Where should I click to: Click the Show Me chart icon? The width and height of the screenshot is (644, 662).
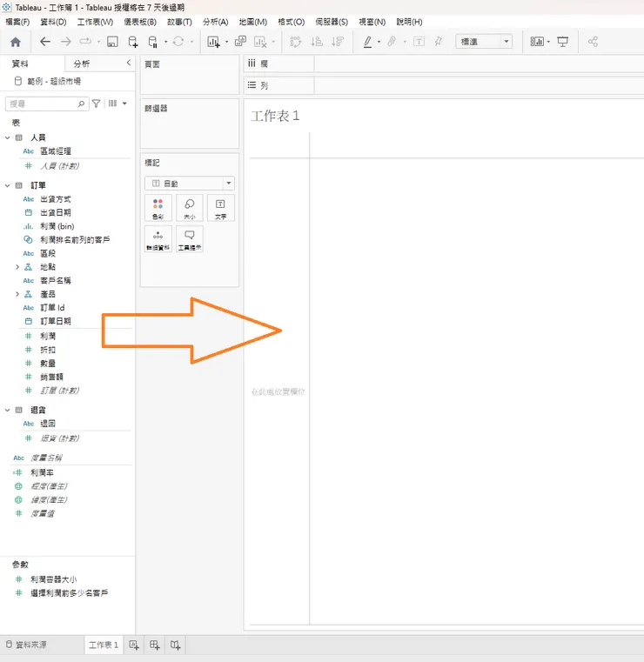click(x=537, y=42)
